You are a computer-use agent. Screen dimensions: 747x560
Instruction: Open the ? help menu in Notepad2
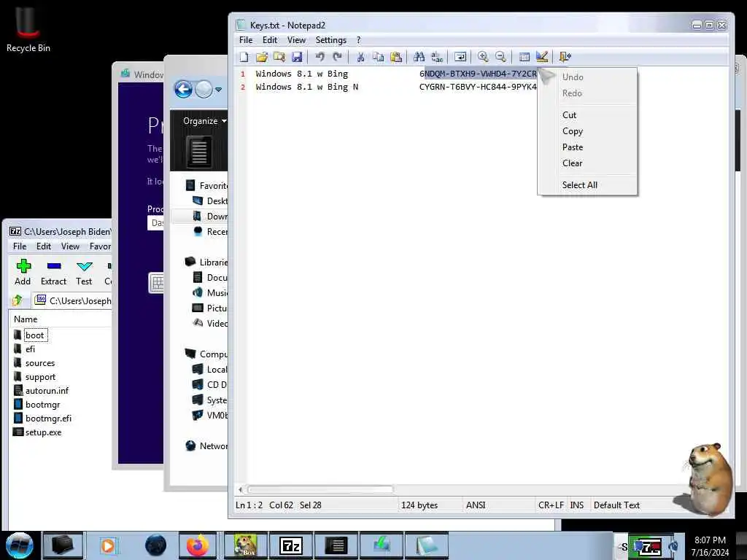coord(359,40)
